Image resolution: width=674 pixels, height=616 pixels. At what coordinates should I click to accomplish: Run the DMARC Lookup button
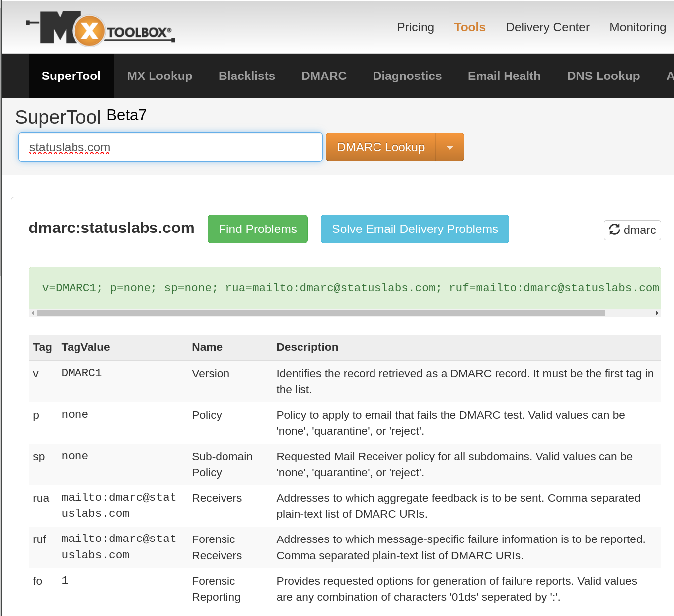point(380,147)
